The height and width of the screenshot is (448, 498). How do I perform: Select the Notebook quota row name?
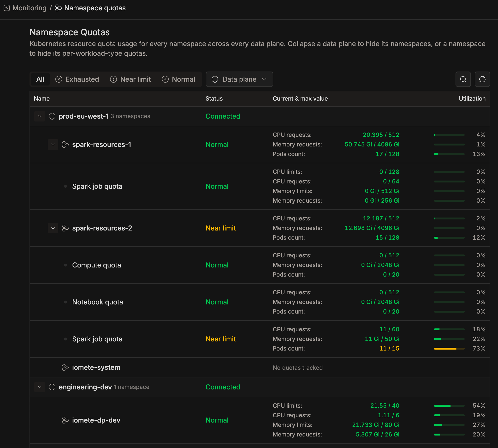click(98, 302)
